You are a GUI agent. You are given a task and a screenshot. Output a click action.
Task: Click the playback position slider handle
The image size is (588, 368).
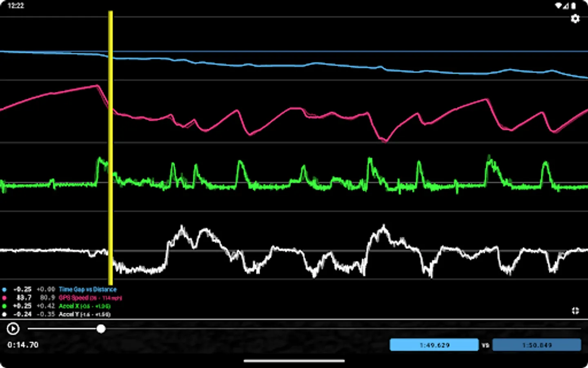101,329
